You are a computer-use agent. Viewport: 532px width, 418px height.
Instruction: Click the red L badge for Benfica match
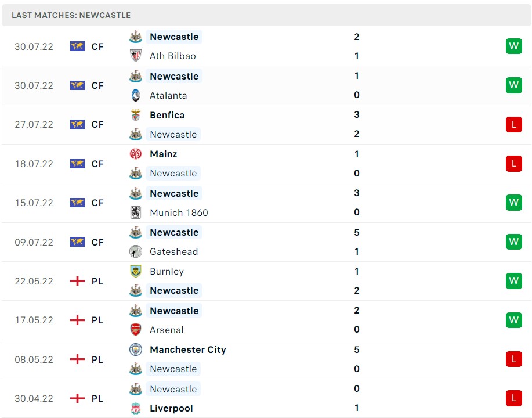coord(513,124)
